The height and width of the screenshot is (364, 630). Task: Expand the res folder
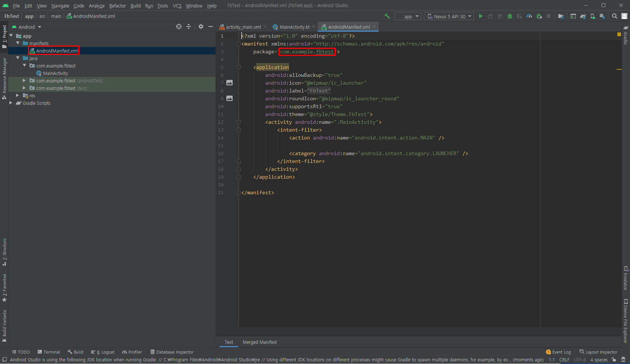point(18,95)
